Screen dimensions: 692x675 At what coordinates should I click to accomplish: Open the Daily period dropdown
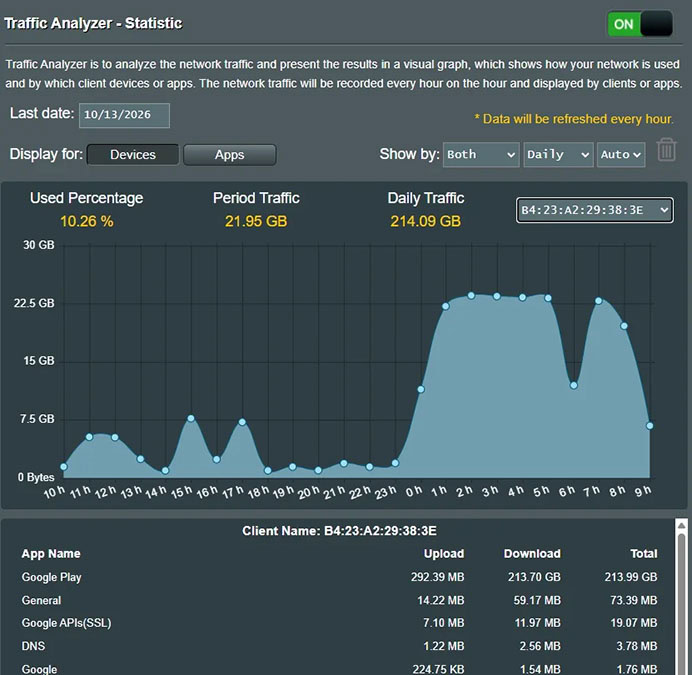point(558,155)
